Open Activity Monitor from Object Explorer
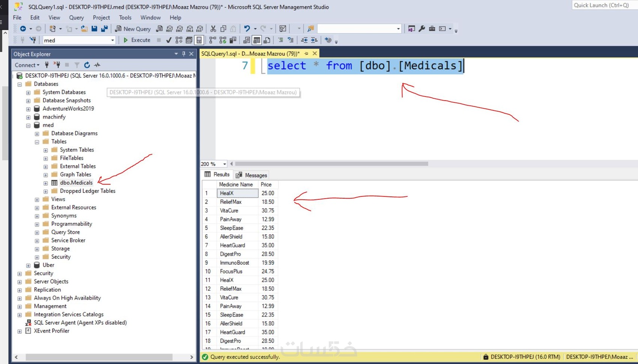 (97, 65)
